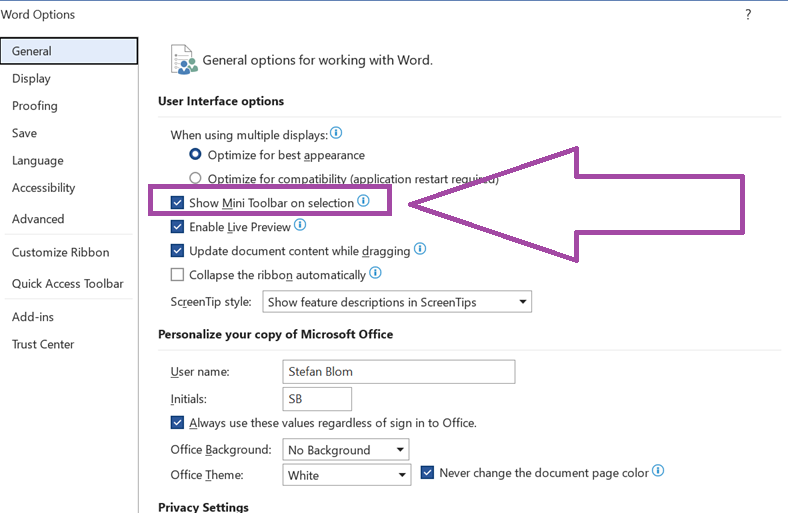The width and height of the screenshot is (788, 513).
Task: Open the Language category
Action: [x=38, y=161]
